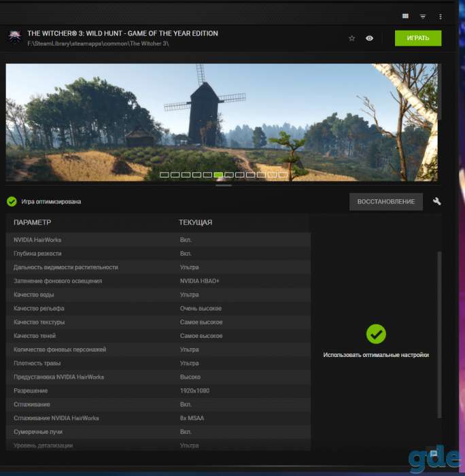Open custom settings wrench icon
Viewport: 465px width, 476px height.
[x=436, y=201]
